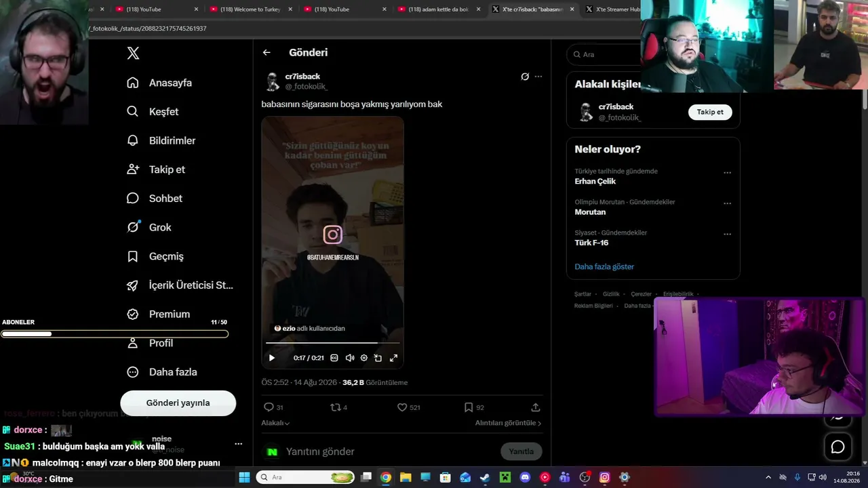Screen dimensions: 868x488
Task: Open Premium page
Action: tap(158, 314)
